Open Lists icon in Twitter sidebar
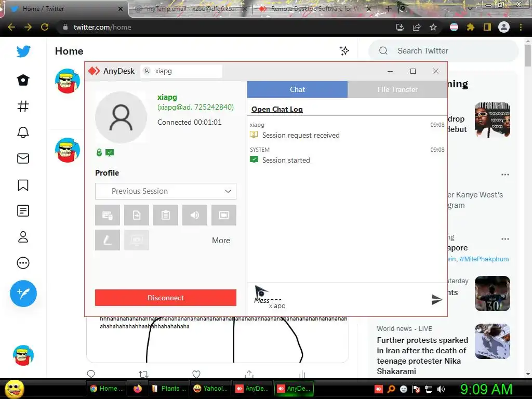Screen dimensions: 532x399 point(23,211)
